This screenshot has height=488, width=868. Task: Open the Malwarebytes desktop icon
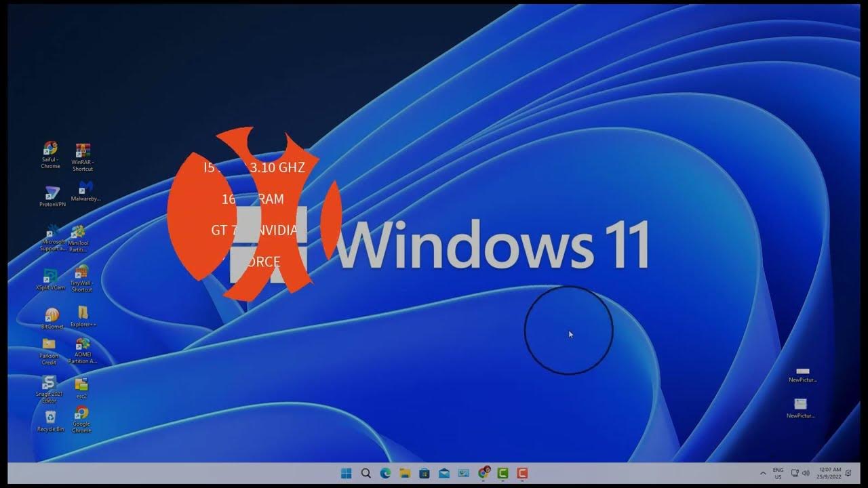(85, 191)
